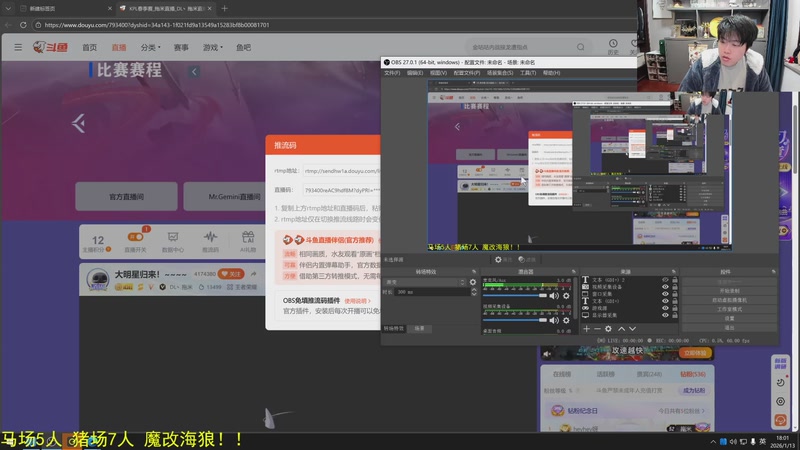
Task: Click 启动虚拟摄像机 button
Action: [729, 300]
